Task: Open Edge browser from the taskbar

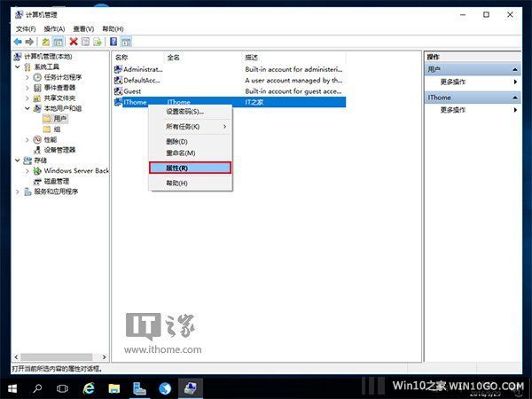Action: 89,388
